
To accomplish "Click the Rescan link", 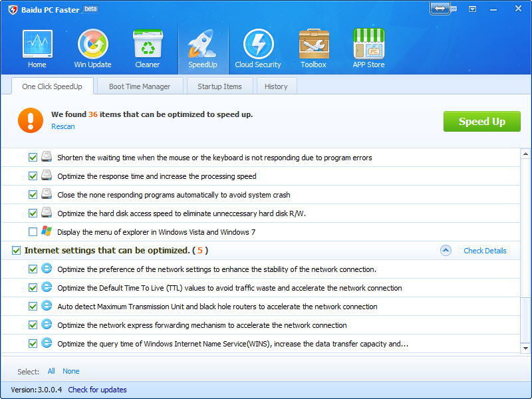I will coord(63,126).
